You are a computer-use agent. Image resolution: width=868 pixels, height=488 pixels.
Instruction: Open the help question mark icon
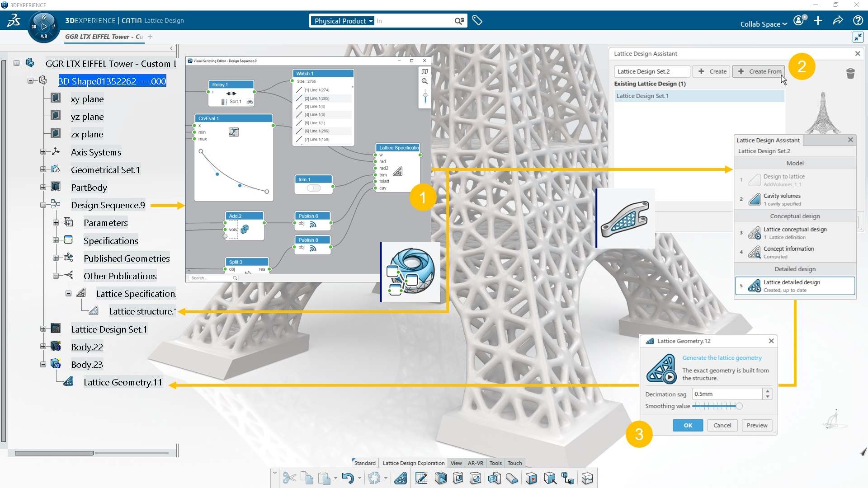tap(858, 20)
